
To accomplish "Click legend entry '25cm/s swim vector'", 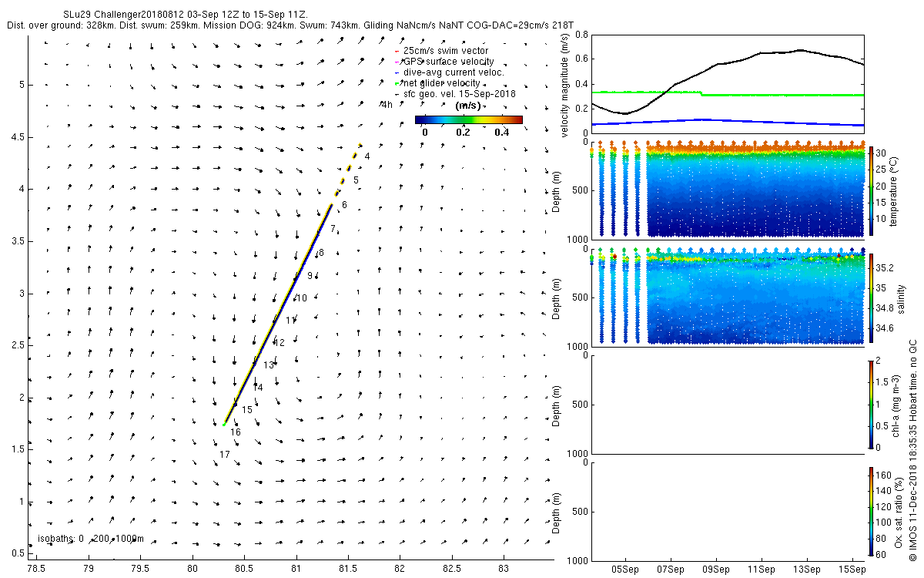I will 446,51.
